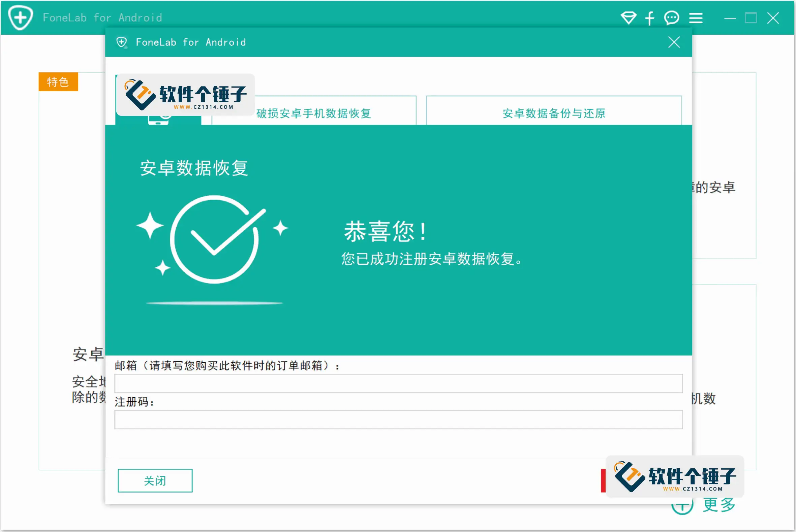Screen dimensions: 796x532
Task: Click 您已成功注册安卓数据恢复 message
Action: pos(432,259)
